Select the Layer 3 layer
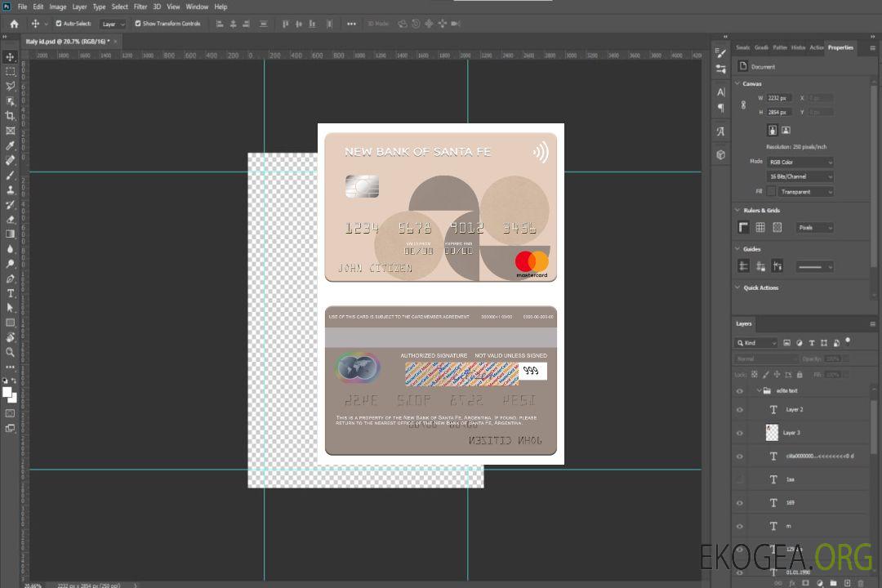Viewport: 882px width, 588px height. [x=792, y=433]
